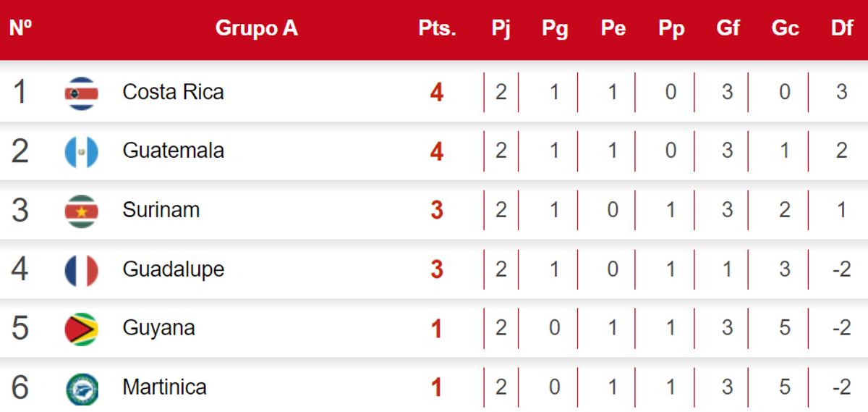Image resolution: width=868 pixels, height=412 pixels.
Task: Click the Grupo A column header
Action: point(256,28)
